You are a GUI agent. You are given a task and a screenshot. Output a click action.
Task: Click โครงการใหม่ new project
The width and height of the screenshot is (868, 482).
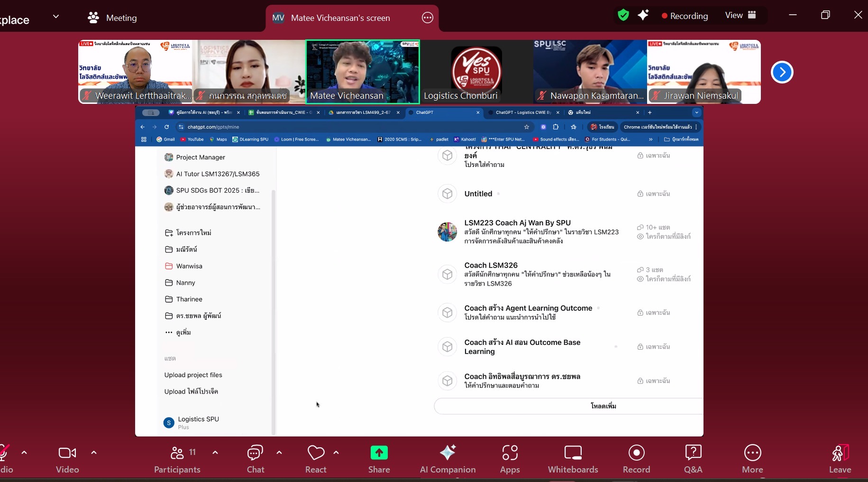(188, 233)
